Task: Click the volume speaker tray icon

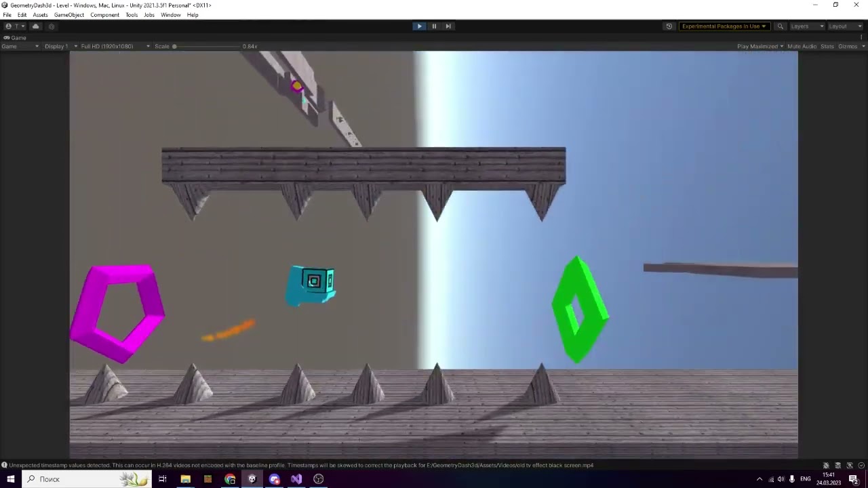Action: click(x=781, y=479)
